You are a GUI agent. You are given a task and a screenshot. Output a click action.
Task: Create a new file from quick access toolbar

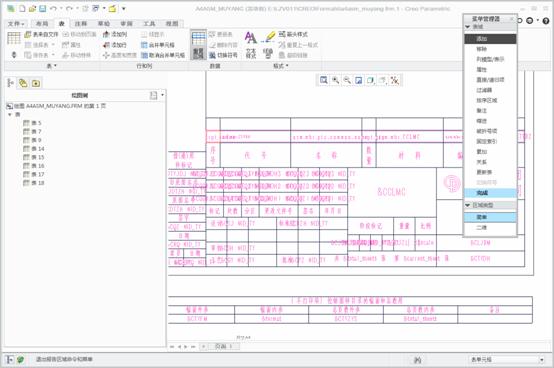(x=22, y=8)
